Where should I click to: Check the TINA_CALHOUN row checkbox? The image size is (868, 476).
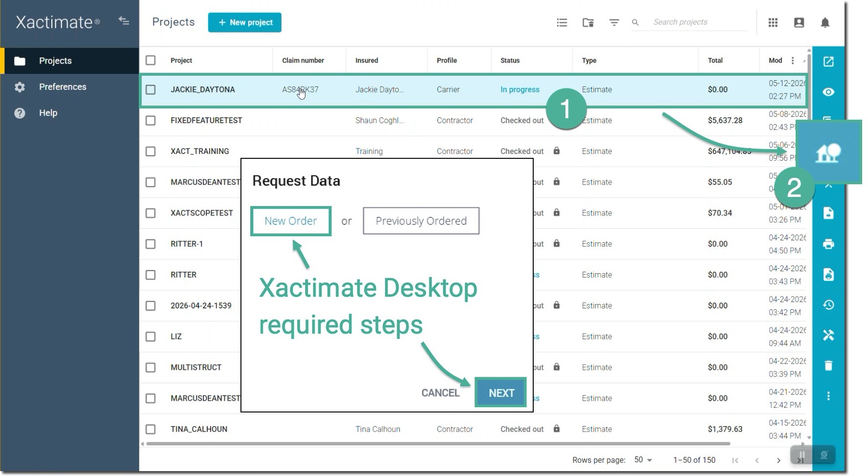coord(151,429)
